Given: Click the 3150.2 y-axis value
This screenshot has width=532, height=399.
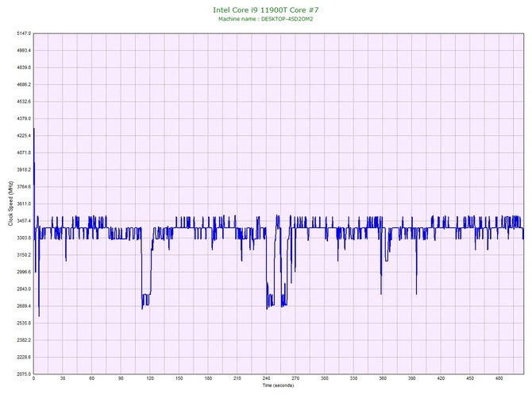Looking at the screenshot, I should point(24,255).
